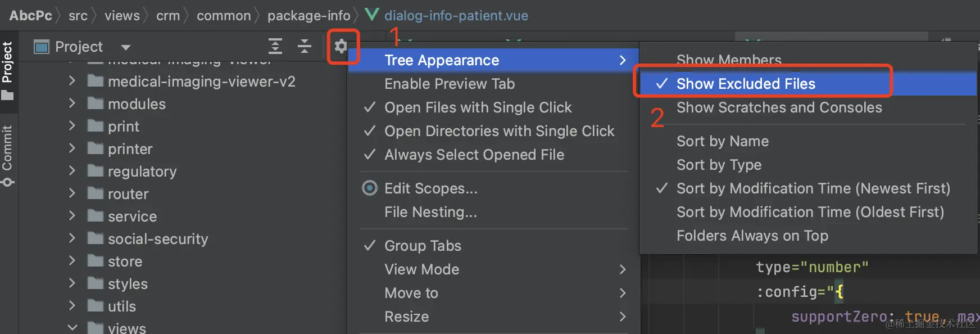Click the Collapse All icon
Image resolution: width=980 pixels, height=334 pixels.
click(x=304, y=47)
